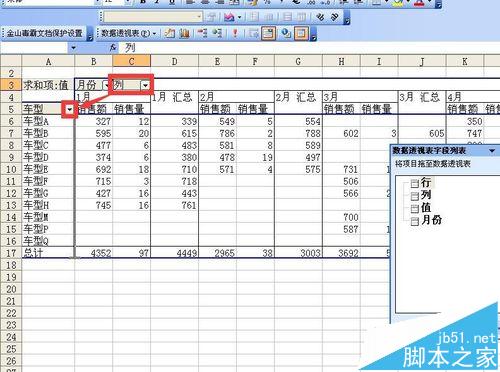Click the Hide Detail icon
The height and width of the screenshot is (372, 500).
202,33
